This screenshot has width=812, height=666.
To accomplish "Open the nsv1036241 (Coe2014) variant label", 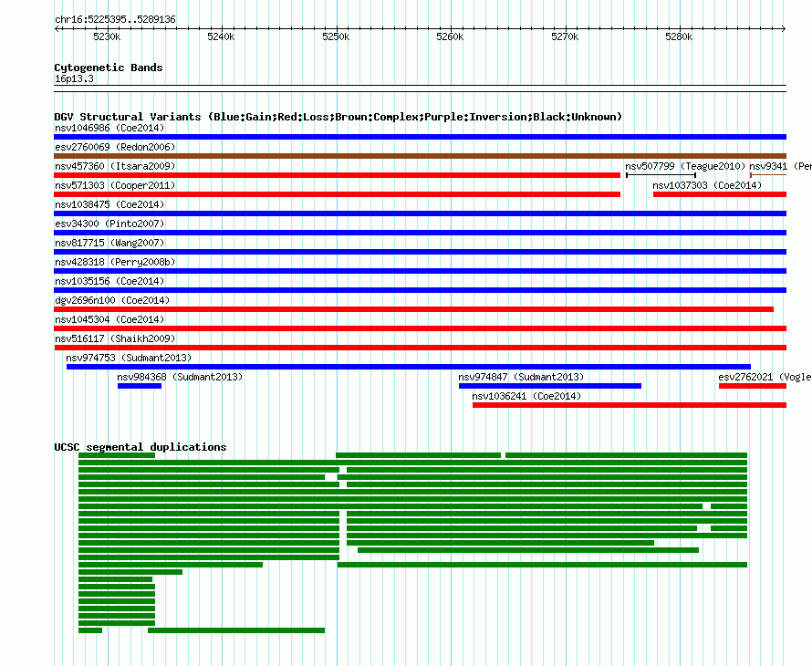I will [x=526, y=396].
